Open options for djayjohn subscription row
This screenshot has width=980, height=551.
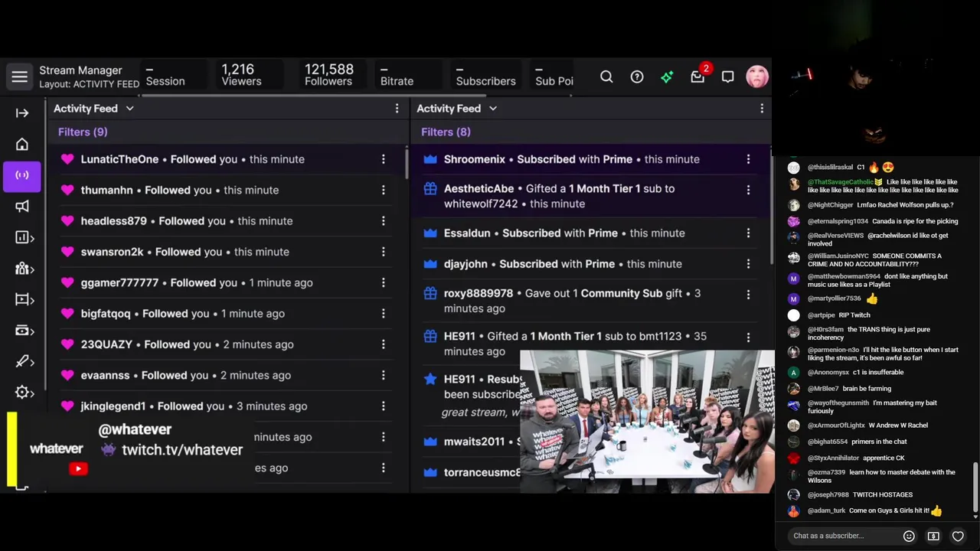[x=748, y=263]
